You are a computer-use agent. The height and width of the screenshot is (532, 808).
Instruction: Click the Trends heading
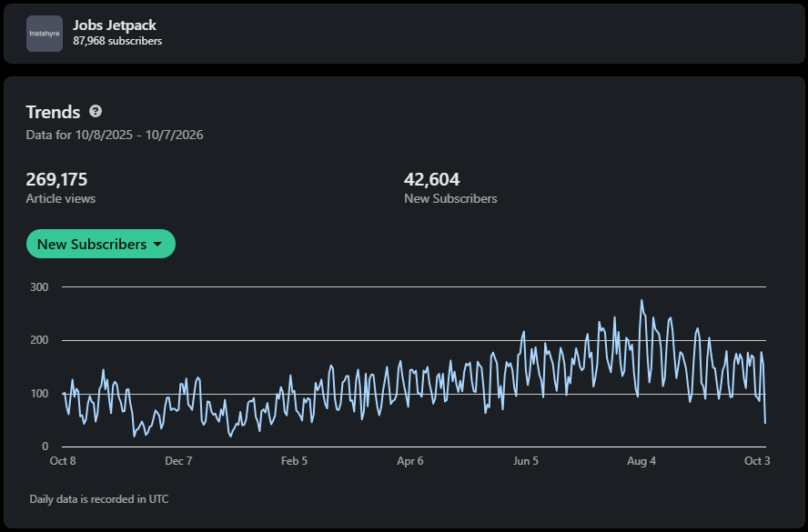[x=53, y=112]
